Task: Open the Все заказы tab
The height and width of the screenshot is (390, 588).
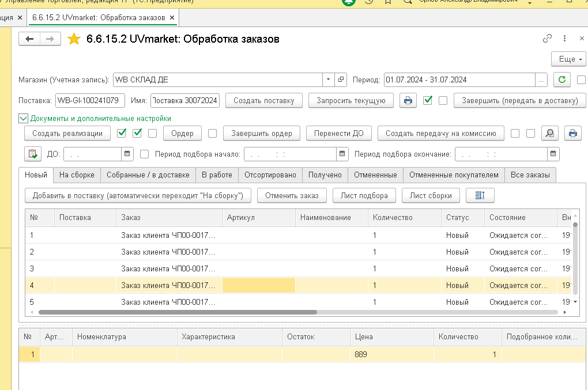Action: [x=530, y=175]
